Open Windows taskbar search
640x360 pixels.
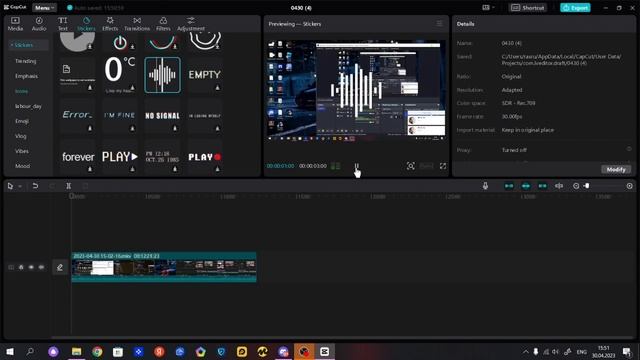[30, 351]
